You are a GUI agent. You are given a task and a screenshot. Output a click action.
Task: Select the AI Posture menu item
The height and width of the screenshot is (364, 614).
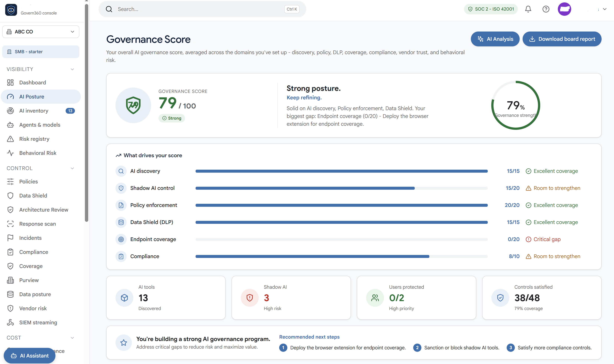pyautogui.click(x=41, y=97)
